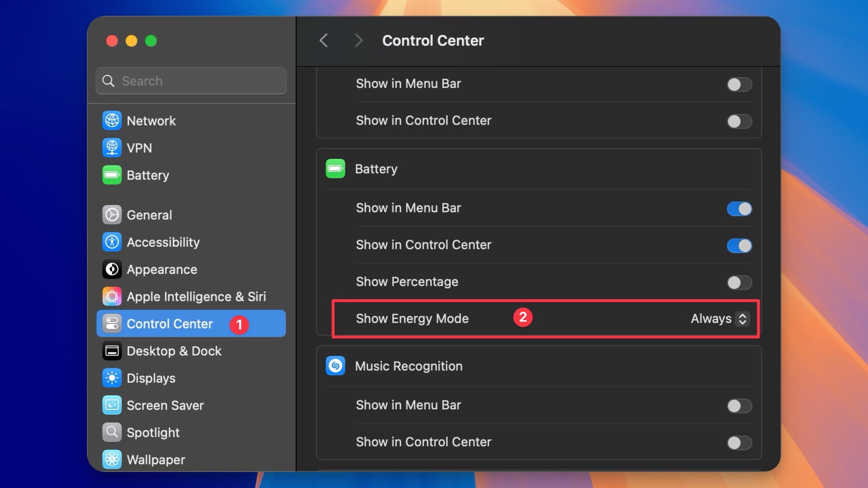Toggle top Show in Control Center switch

(x=739, y=121)
